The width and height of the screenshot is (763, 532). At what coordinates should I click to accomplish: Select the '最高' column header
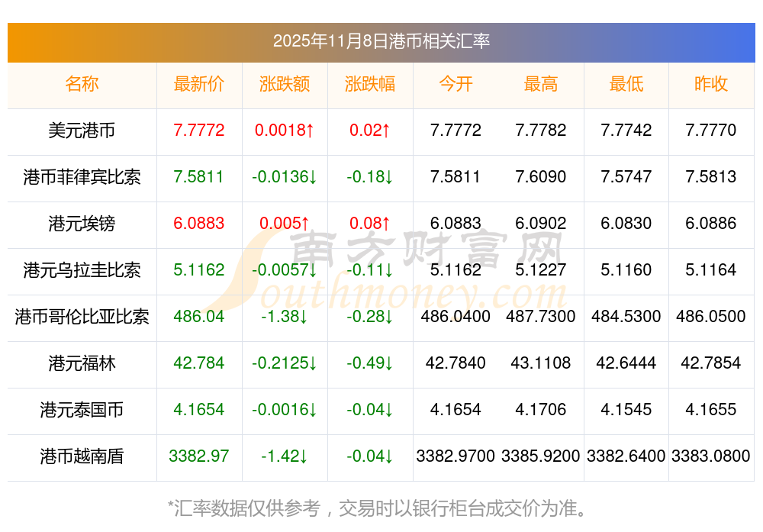coord(541,84)
